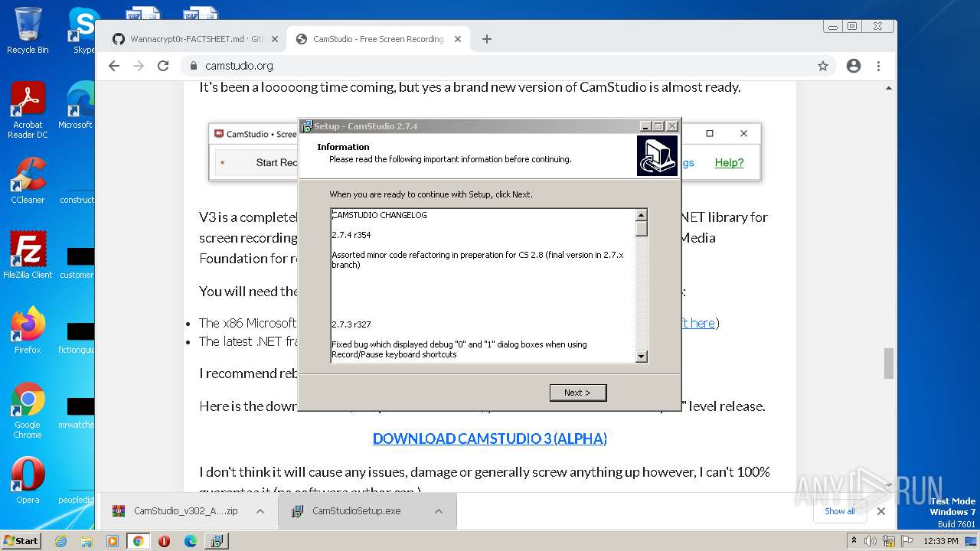Click 'CAMSTUDIO CHANGELOG' heading text
980x551 pixels.
pos(380,215)
